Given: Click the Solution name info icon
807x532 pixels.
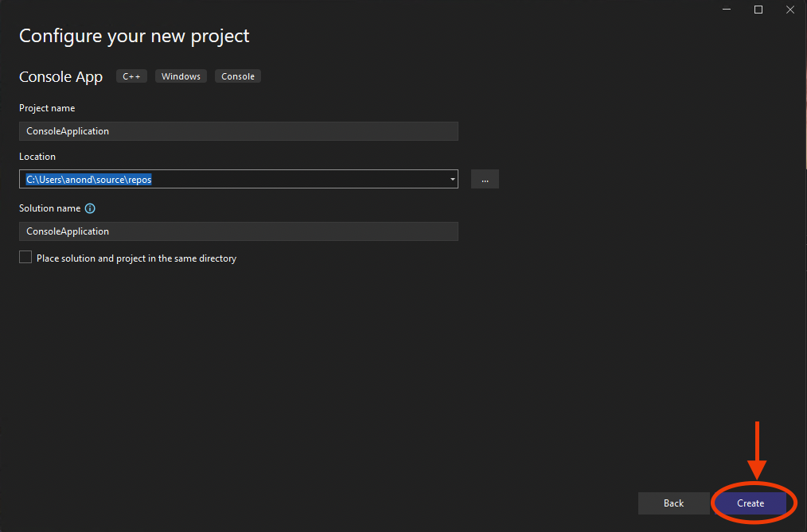Looking at the screenshot, I should [90, 208].
